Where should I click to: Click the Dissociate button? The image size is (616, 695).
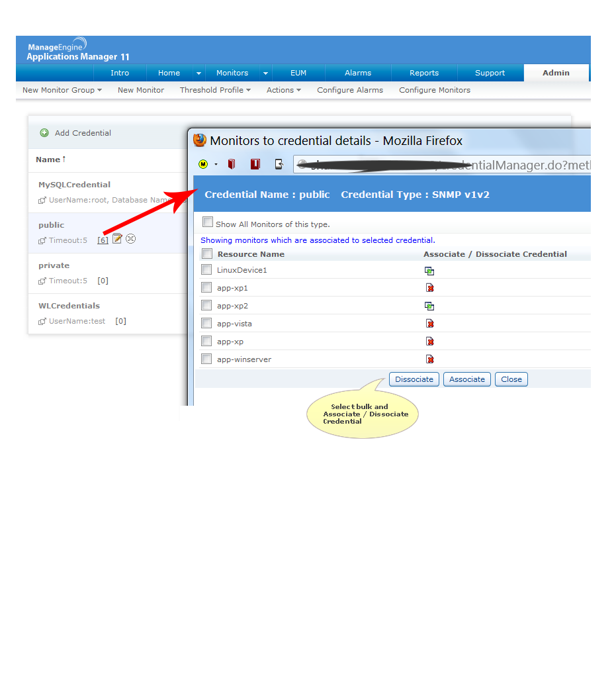point(414,379)
